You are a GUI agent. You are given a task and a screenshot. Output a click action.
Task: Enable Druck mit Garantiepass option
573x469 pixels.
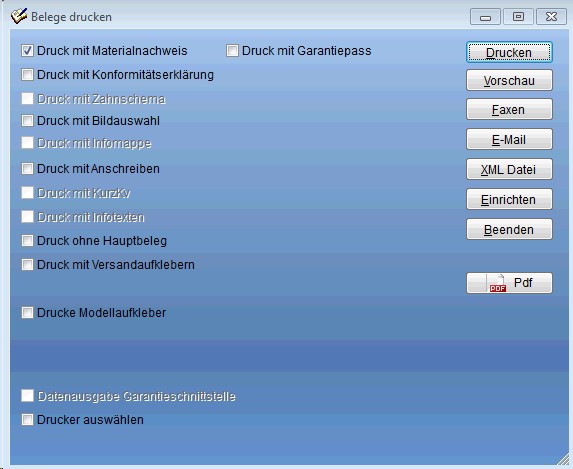[x=232, y=50]
